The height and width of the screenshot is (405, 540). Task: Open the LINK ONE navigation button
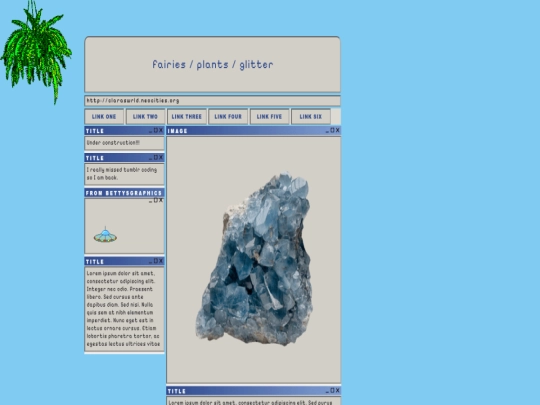(104, 116)
